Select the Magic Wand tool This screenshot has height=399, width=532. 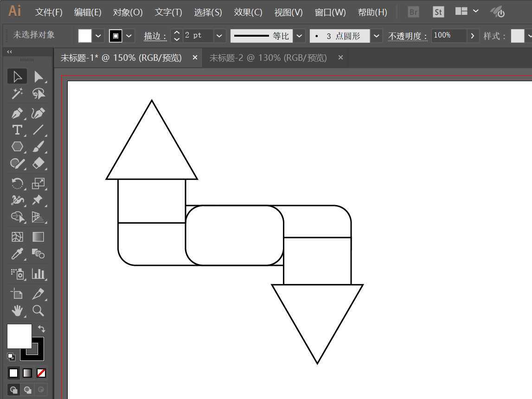pyautogui.click(x=17, y=93)
